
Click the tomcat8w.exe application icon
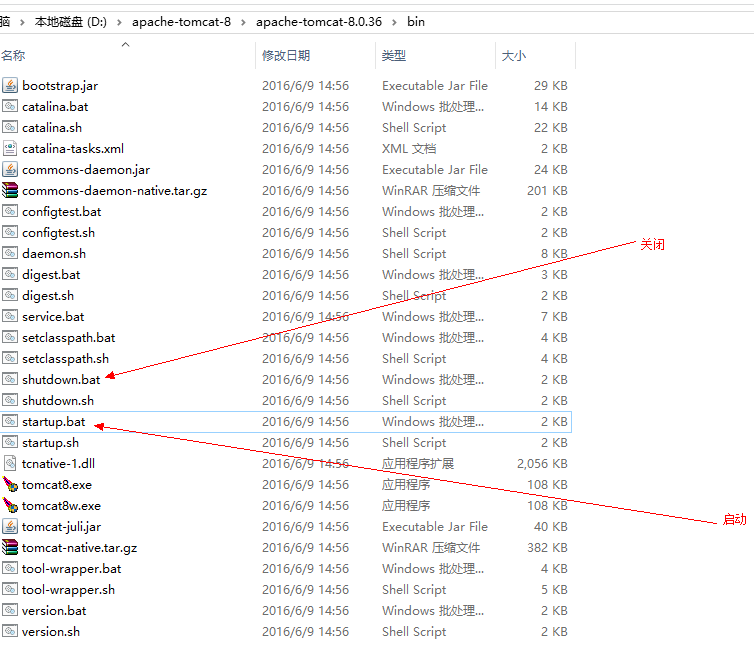10,505
